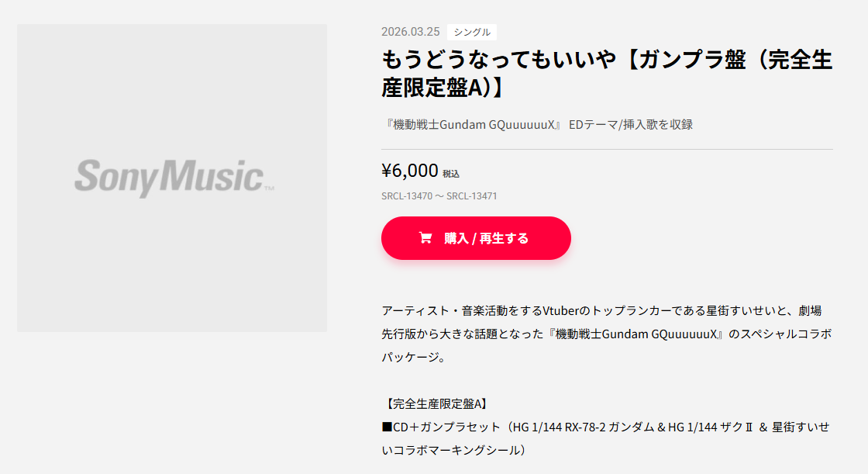Click the ¥6,000 price
This screenshot has width=868, height=474.
(x=410, y=171)
